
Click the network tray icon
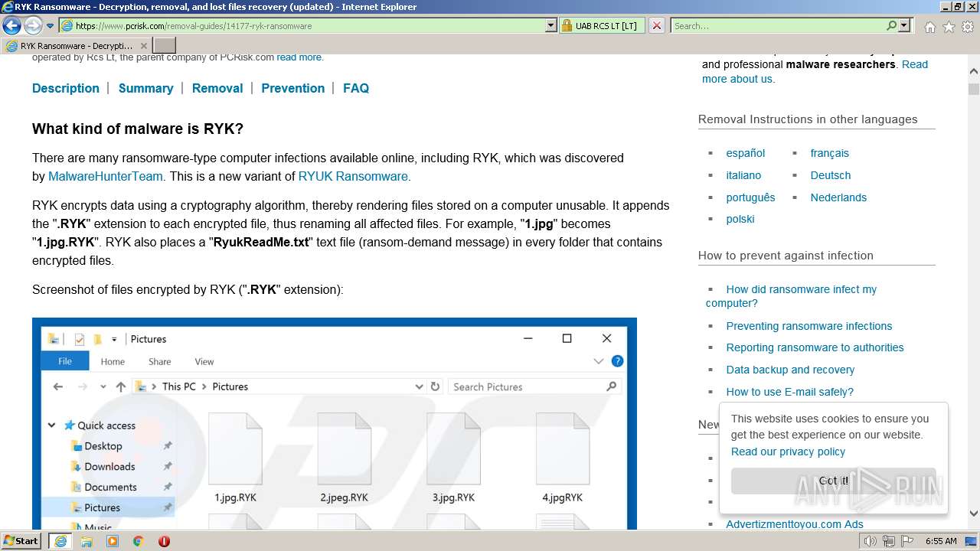point(888,541)
